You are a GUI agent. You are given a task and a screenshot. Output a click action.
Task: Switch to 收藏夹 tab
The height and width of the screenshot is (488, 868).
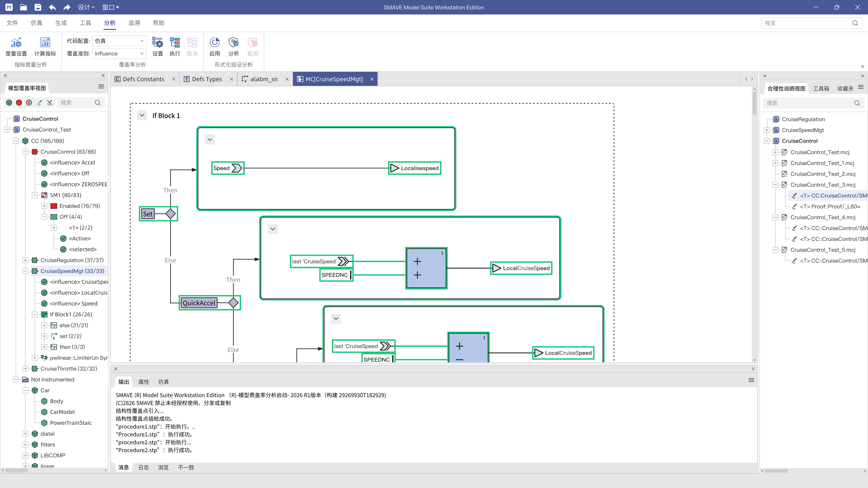[x=845, y=89]
